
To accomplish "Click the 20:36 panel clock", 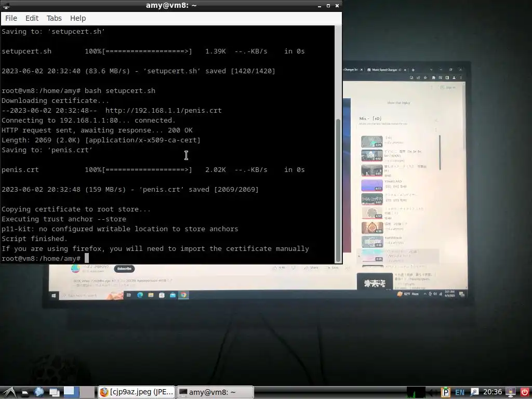I will (493, 392).
